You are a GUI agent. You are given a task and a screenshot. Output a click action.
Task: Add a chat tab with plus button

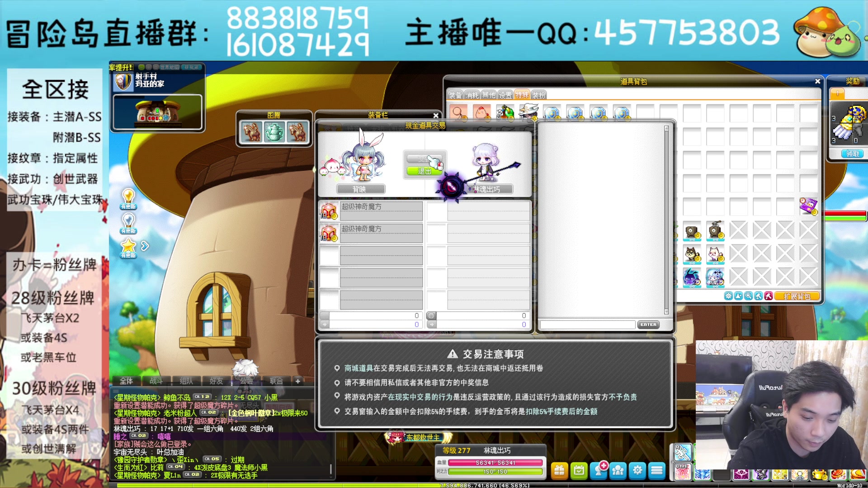coord(298,381)
